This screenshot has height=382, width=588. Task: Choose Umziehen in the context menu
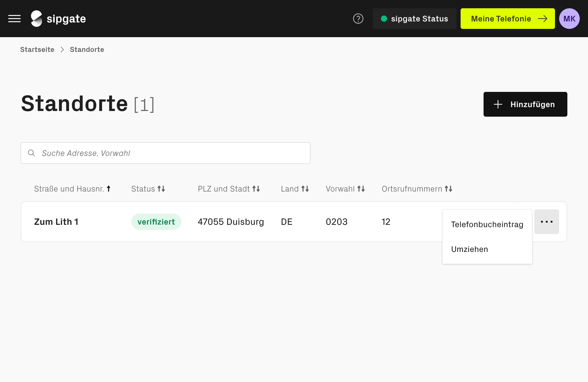(x=469, y=249)
